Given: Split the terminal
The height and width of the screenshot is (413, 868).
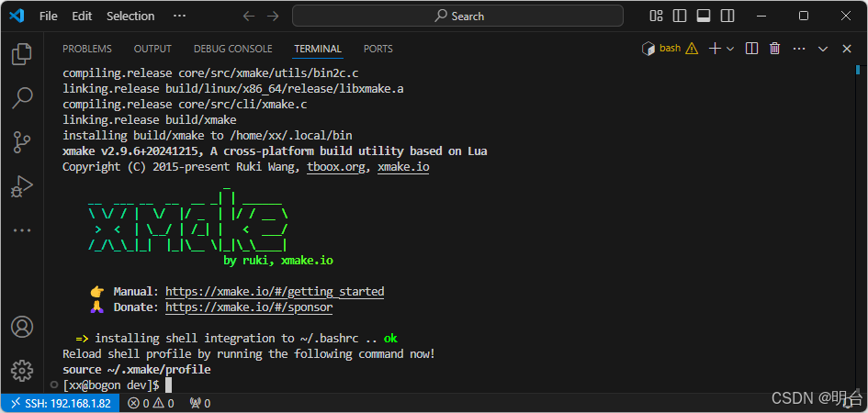Looking at the screenshot, I should (751, 49).
